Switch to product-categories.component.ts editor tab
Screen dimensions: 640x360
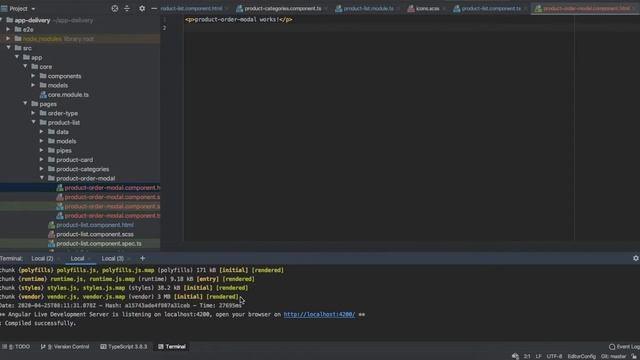(x=282, y=9)
